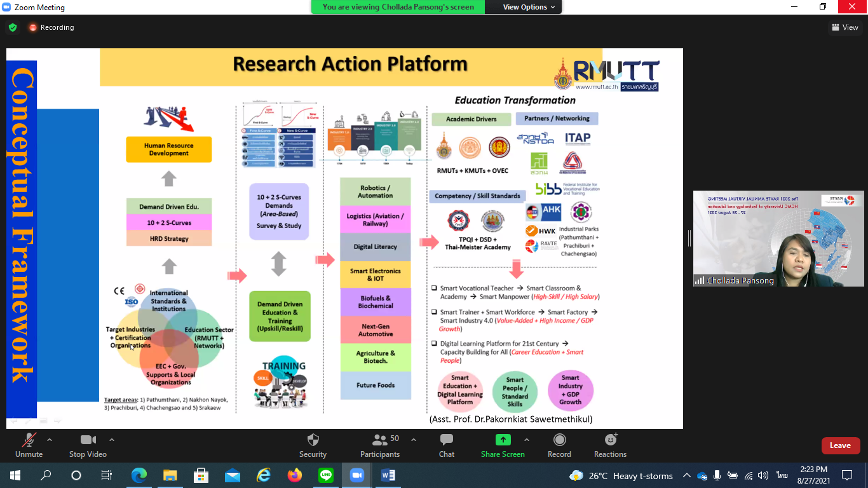Open Windows notification center
The height and width of the screenshot is (488, 868).
click(847, 475)
